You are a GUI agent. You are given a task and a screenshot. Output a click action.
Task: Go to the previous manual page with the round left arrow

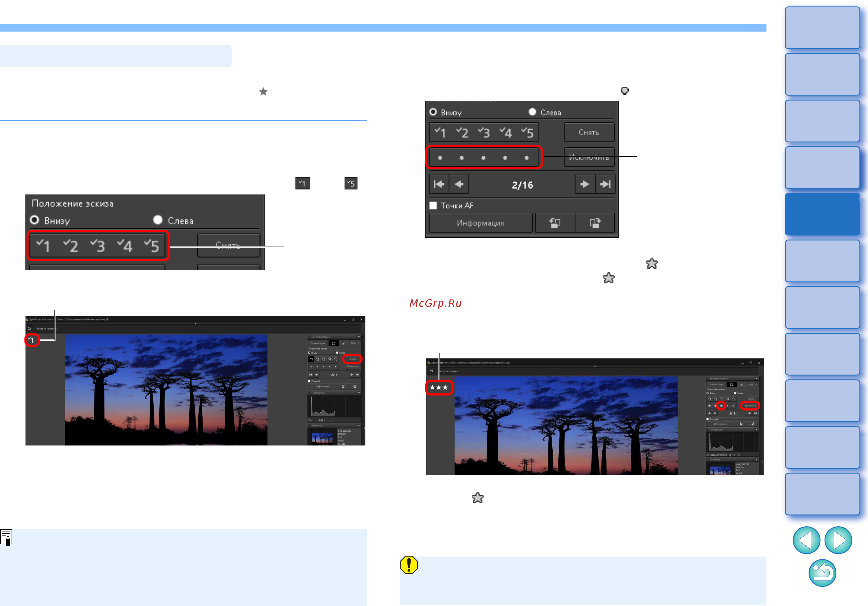point(806,540)
